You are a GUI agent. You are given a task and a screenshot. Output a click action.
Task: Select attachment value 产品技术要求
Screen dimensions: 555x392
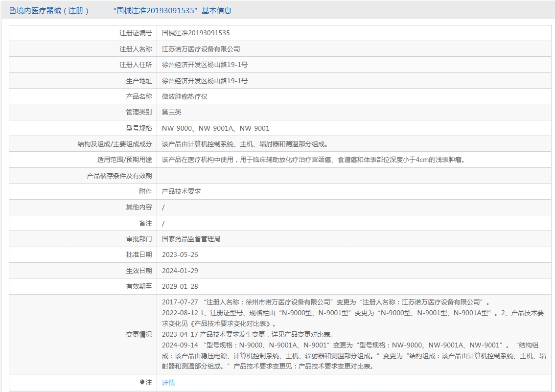[x=181, y=191]
